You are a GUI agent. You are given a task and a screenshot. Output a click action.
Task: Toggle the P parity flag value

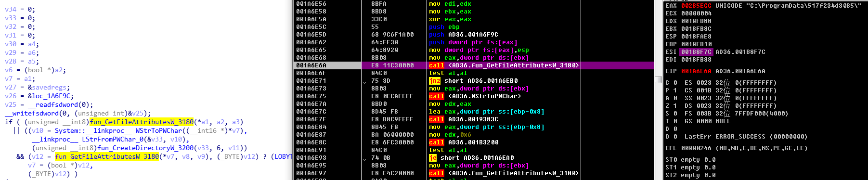tap(675, 90)
